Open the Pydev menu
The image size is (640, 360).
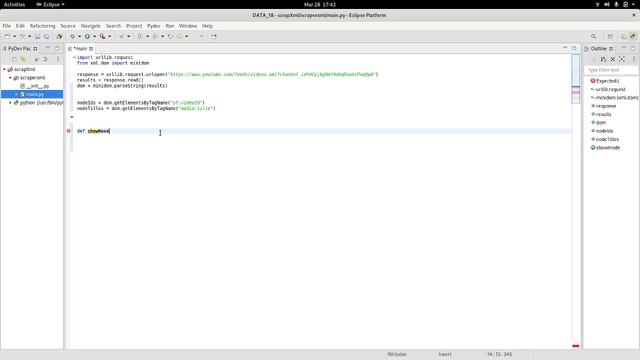(x=153, y=26)
